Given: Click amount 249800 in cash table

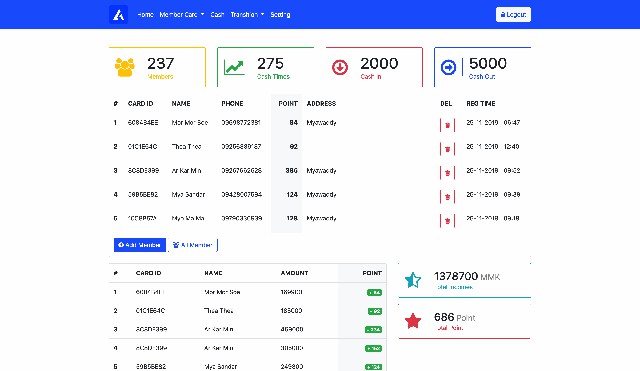Looking at the screenshot, I should point(292,367).
